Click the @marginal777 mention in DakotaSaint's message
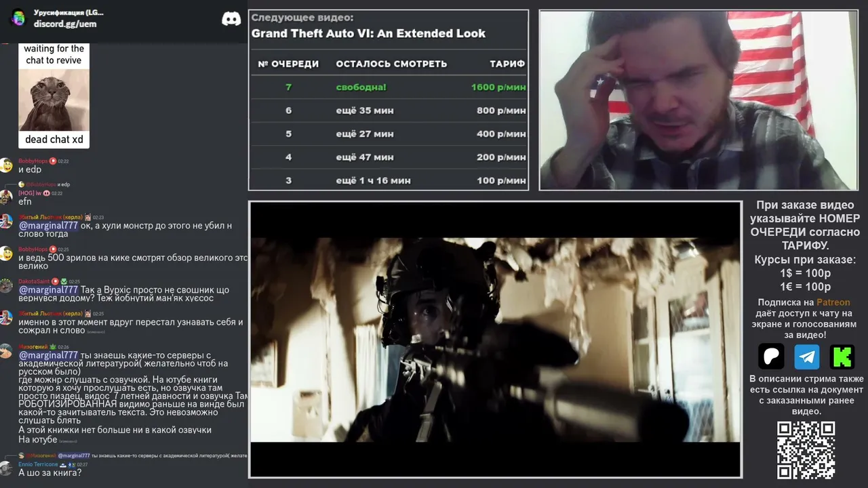Image resolution: width=868 pixels, height=488 pixels. tap(48, 289)
